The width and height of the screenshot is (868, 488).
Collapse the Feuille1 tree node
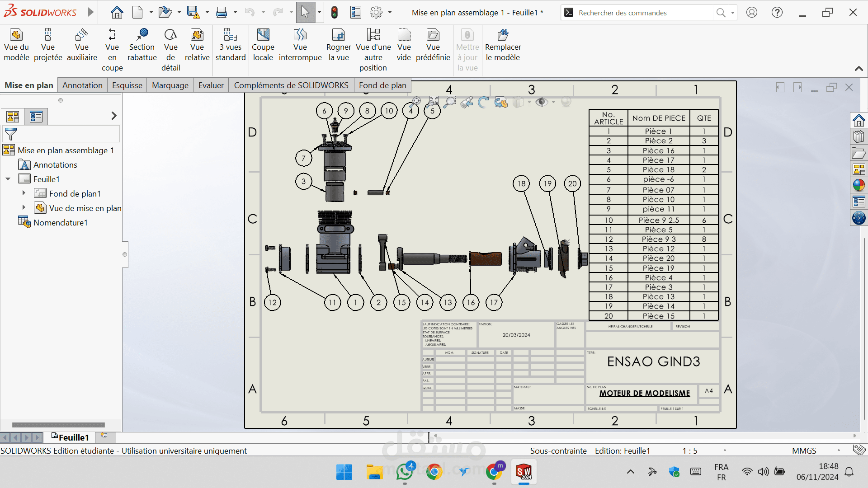pos(8,179)
